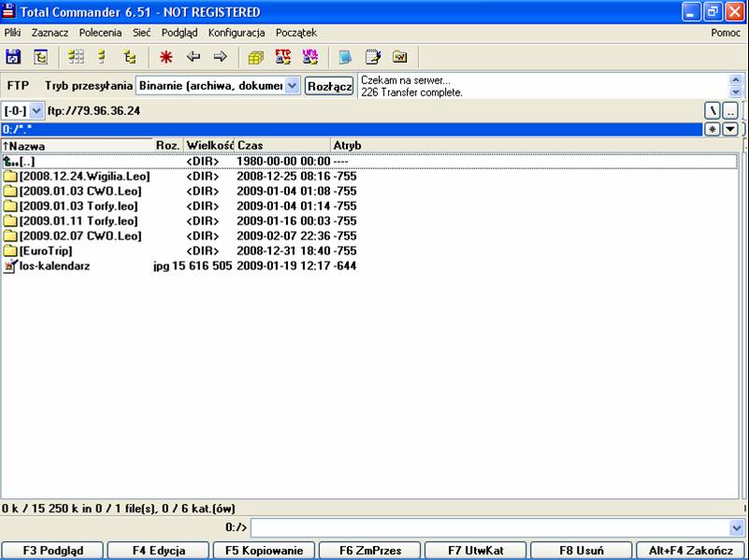Viewport: 749px width, 560px height.
Task: Open FTP connect toolbar icon
Action: click(x=283, y=57)
